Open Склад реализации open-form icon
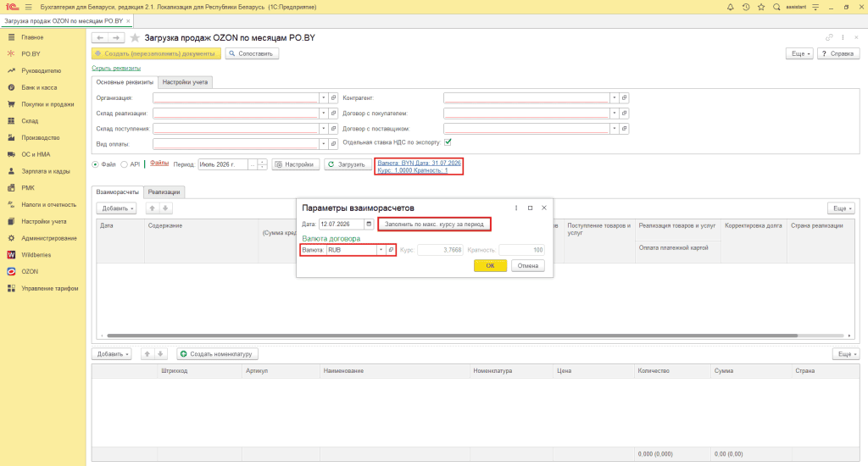This screenshot has height=466, width=868. [333, 113]
